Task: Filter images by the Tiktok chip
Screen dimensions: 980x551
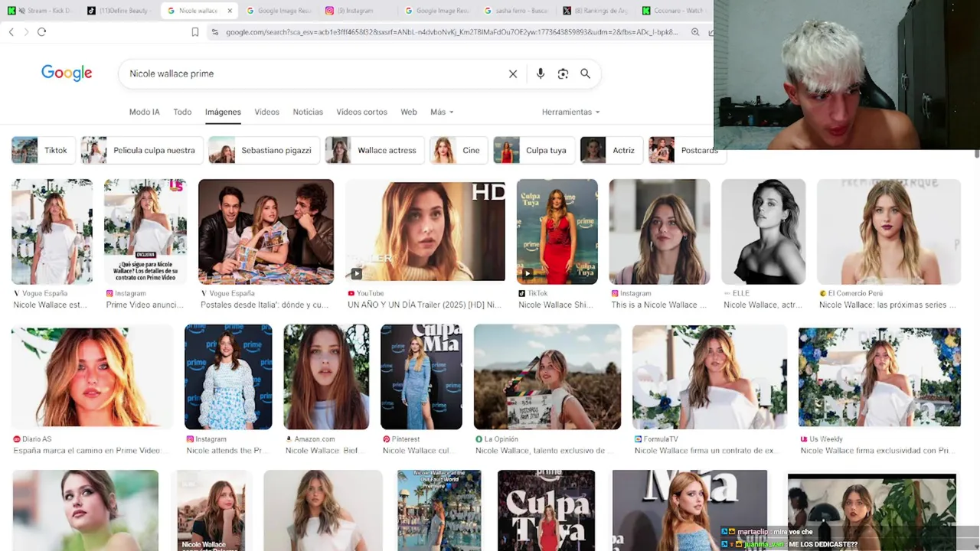Action: [x=44, y=150]
